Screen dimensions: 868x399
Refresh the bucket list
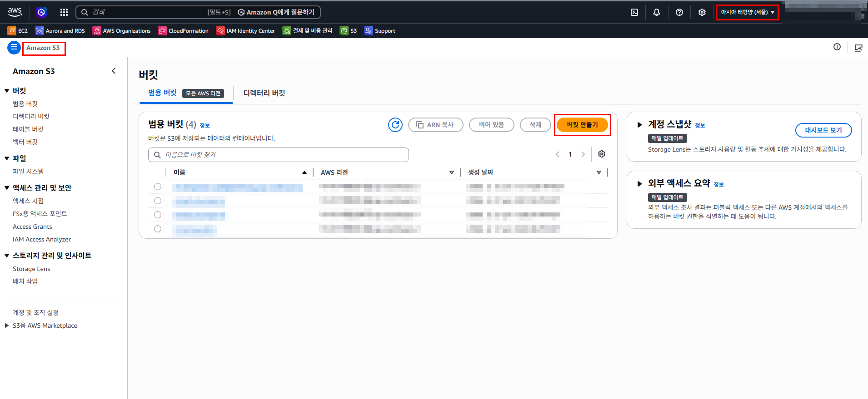pyautogui.click(x=395, y=125)
